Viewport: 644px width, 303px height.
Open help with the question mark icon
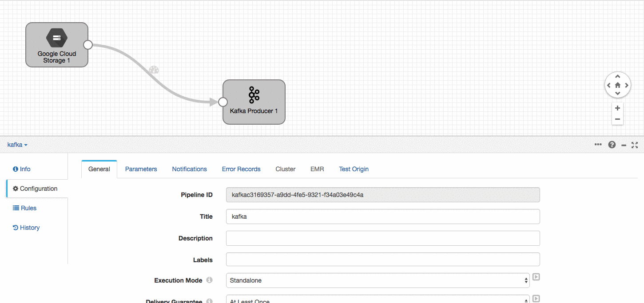(612, 145)
